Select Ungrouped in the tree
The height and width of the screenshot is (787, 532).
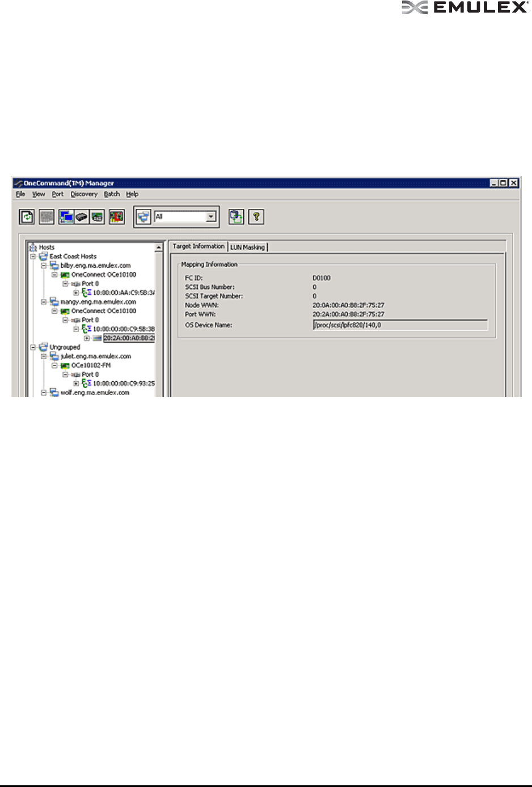click(x=65, y=347)
